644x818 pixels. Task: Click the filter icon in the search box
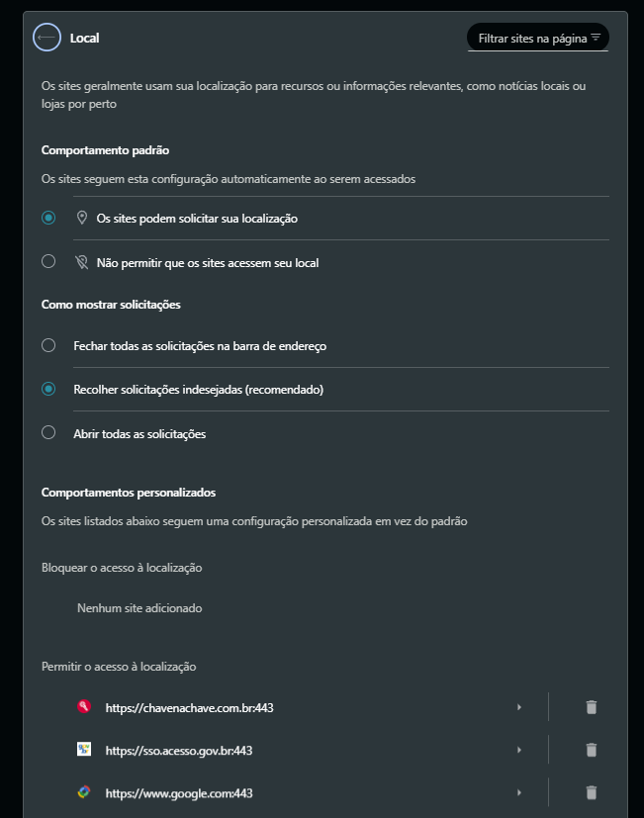coord(596,38)
